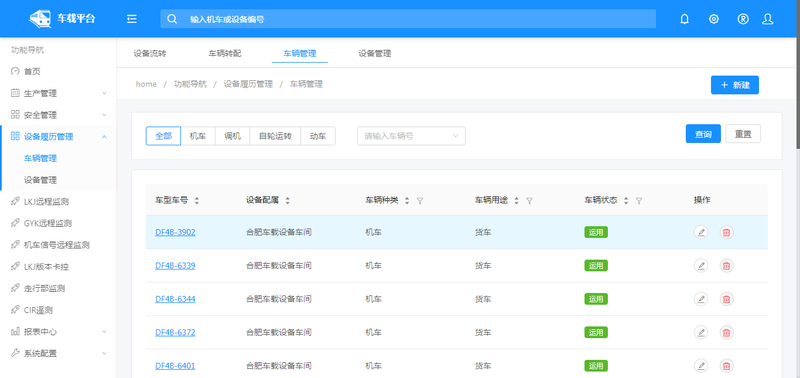The image size is (800, 378).
Task: Filter the 车辆用途 column
Action: [529, 201]
